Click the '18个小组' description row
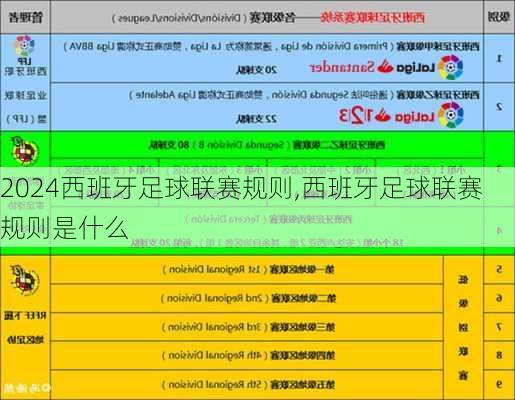This screenshot has height=400, width=515. [x=267, y=243]
